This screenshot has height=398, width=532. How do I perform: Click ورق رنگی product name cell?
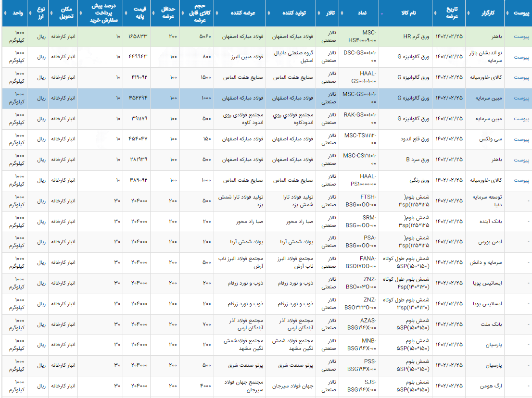[405, 180]
